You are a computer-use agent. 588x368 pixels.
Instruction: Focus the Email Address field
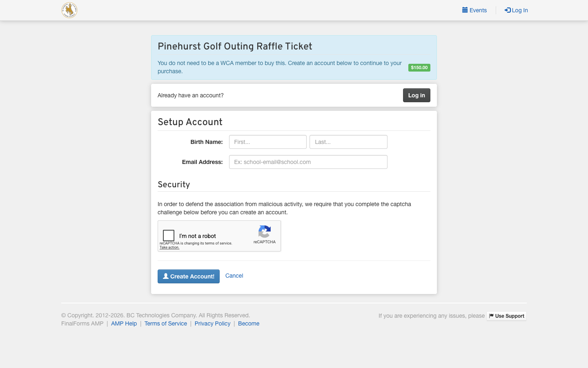click(x=308, y=162)
